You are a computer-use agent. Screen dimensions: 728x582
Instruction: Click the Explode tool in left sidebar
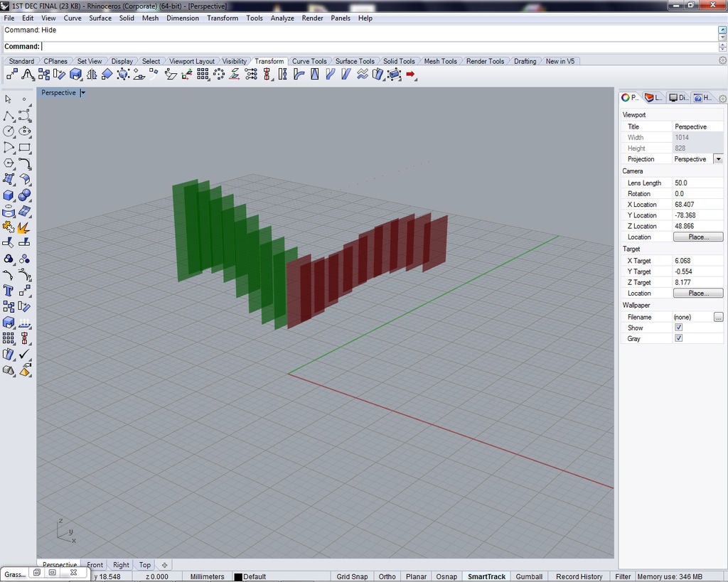point(25,227)
